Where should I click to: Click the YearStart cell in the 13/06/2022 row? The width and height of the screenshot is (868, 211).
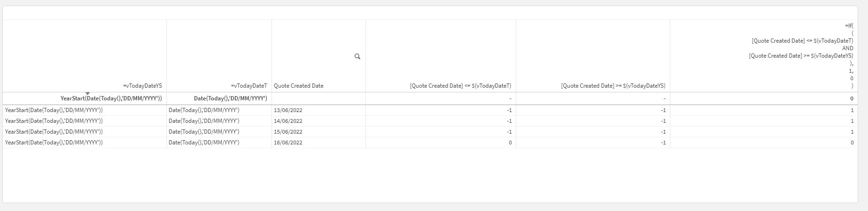coord(54,110)
